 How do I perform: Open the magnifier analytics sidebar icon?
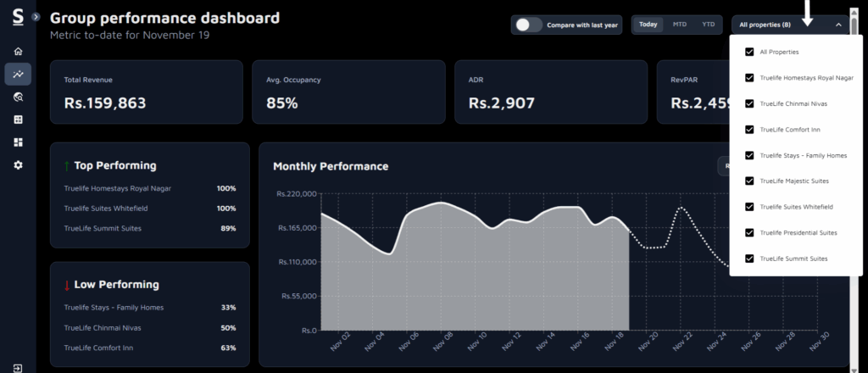point(18,97)
